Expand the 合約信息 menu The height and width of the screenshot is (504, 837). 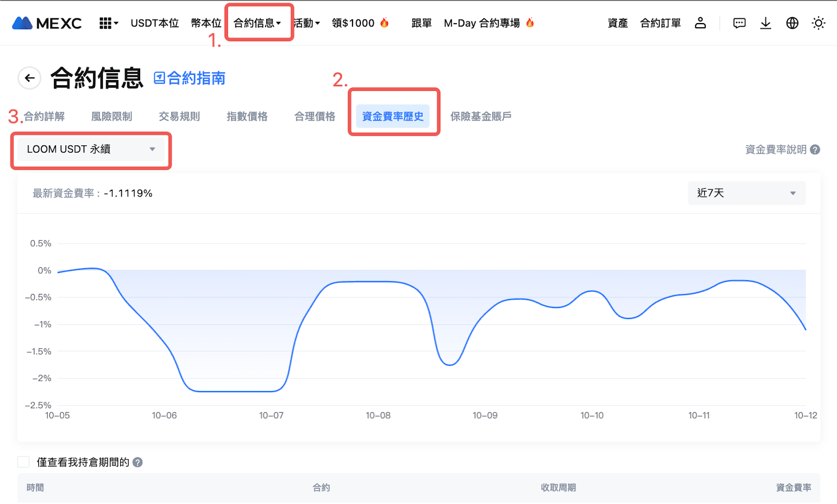click(x=257, y=23)
